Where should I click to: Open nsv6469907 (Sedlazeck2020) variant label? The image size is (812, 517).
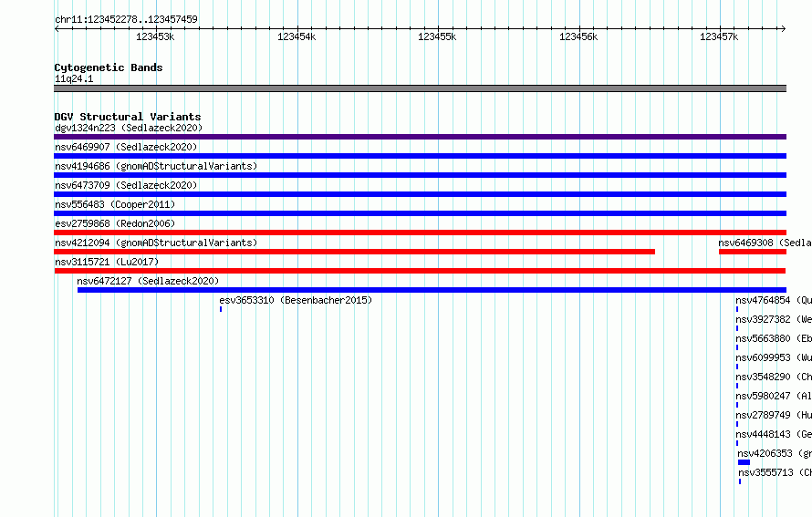click(x=126, y=147)
